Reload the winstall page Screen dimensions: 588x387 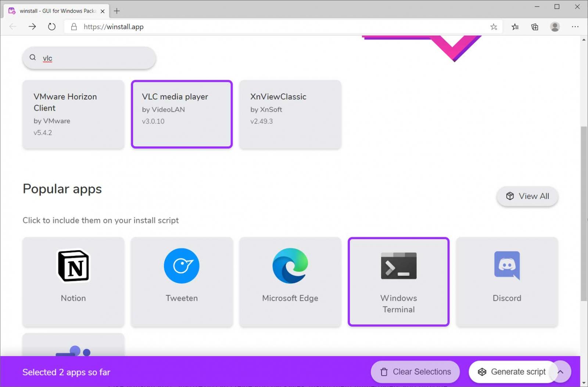tap(52, 26)
